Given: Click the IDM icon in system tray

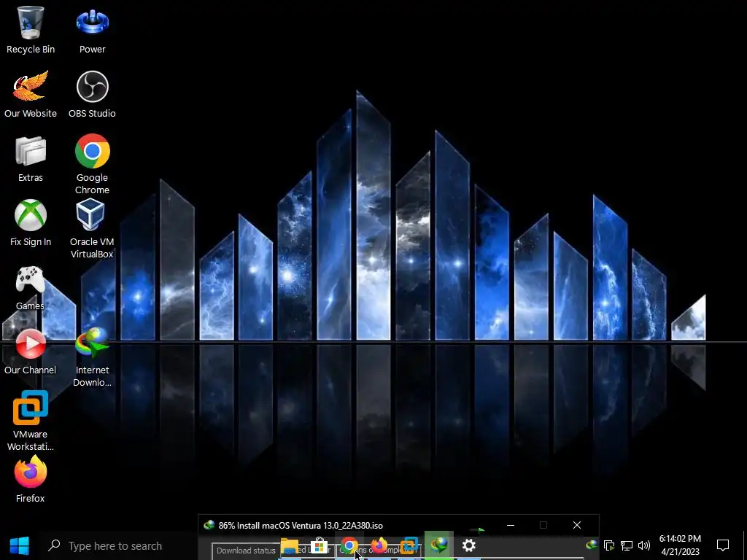Looking at the screenshot, I should coord(592,545).
